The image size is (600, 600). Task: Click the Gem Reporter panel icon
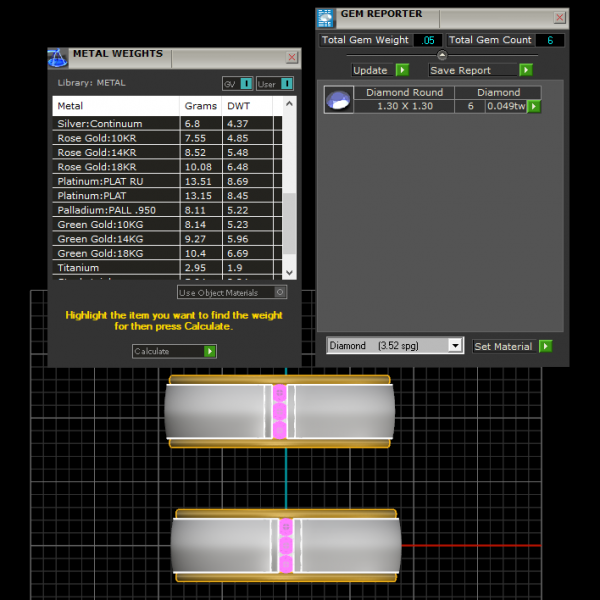tap(325, 16)
